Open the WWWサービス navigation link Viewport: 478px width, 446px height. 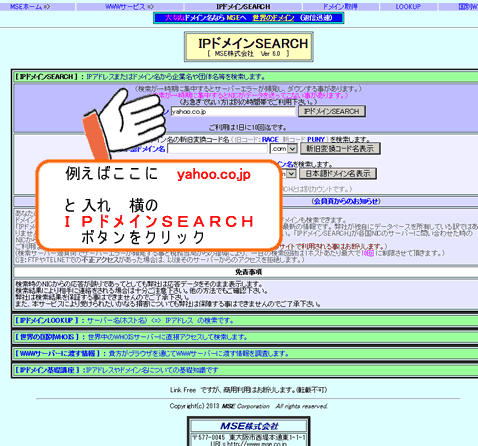click(130, 6)
